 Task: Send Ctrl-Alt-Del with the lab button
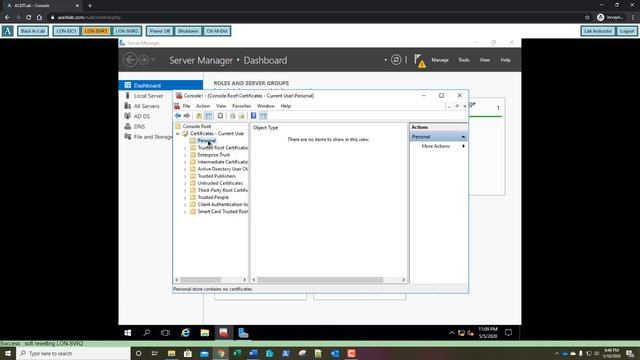click(217, 31)
